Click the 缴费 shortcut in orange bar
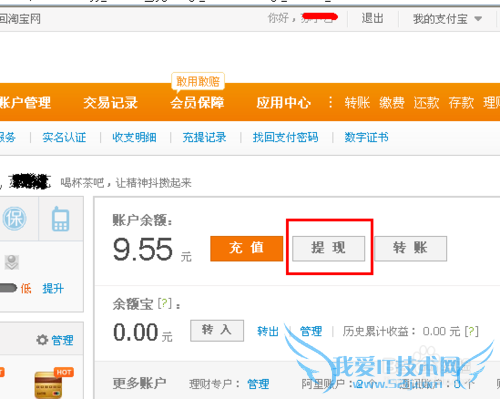The width and height of the screenshot is (500, 399). point(392,102)
